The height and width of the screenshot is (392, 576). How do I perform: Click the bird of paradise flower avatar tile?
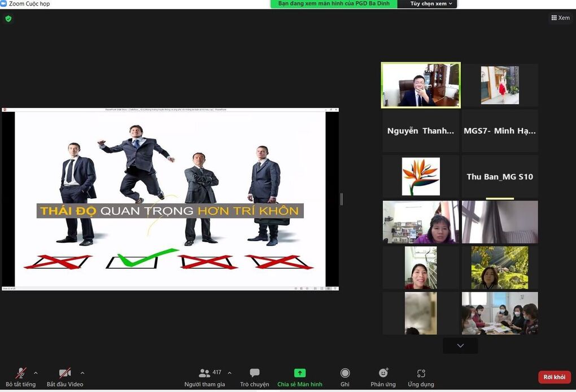[x=421, y=177]
